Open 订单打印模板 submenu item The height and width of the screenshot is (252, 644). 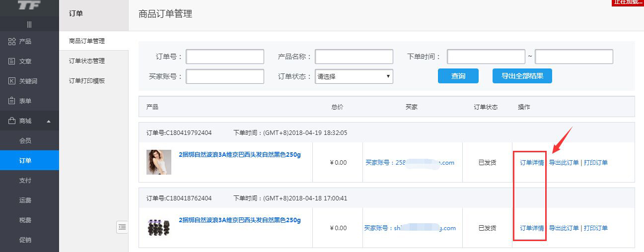(x=87, y=81)
